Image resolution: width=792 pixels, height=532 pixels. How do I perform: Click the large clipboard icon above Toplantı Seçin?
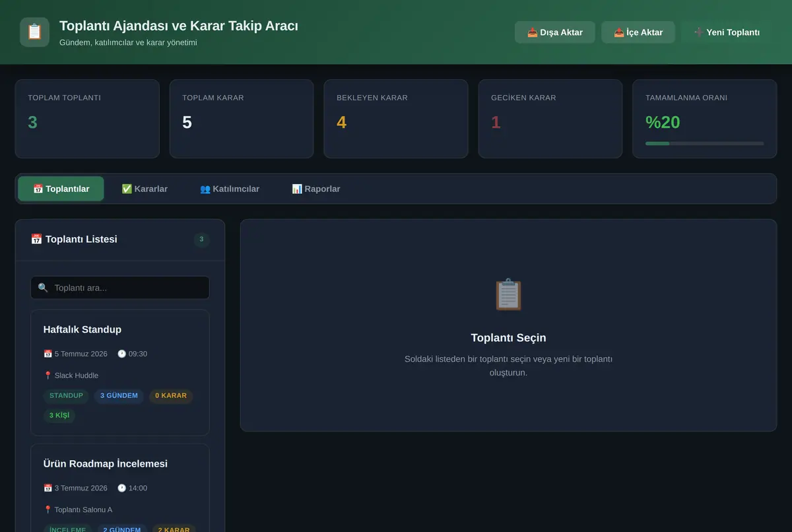click(508, 294)
